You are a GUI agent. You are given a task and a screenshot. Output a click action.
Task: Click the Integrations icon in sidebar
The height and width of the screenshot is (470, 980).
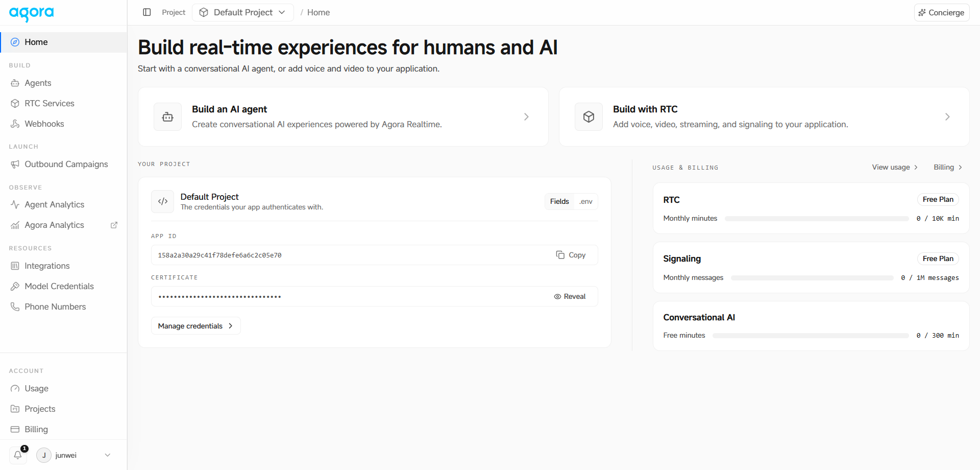pyautogui.click(x=15, y=266)
